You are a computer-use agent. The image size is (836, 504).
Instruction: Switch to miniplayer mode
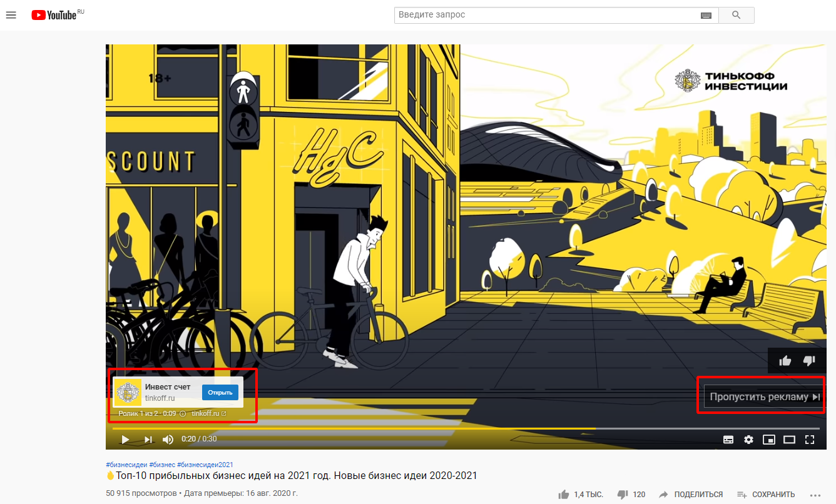tap(769, 440)
